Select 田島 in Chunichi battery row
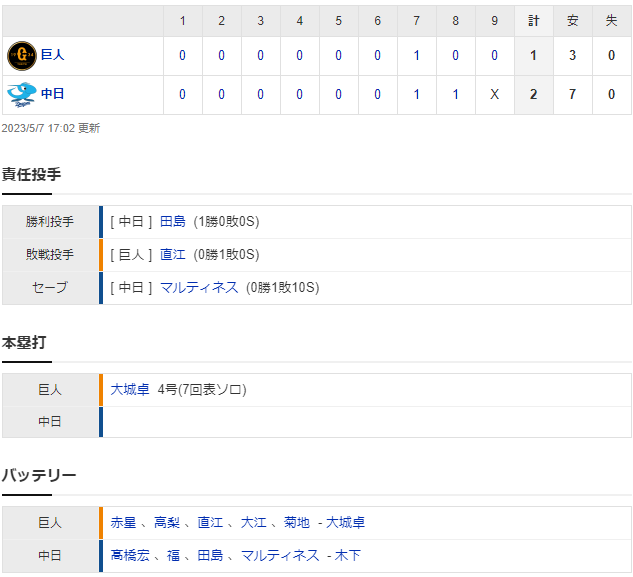Image resolution: width=633 pixels, height=577 pixels. 210,556
